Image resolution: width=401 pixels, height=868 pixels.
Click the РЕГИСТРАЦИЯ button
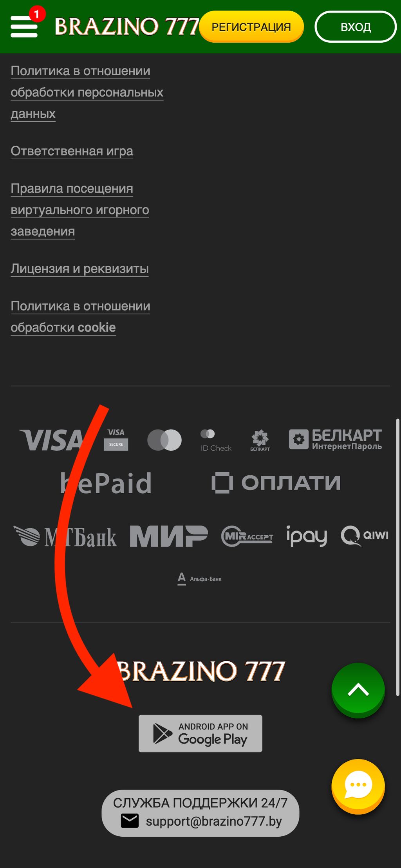tap(251, 27)
